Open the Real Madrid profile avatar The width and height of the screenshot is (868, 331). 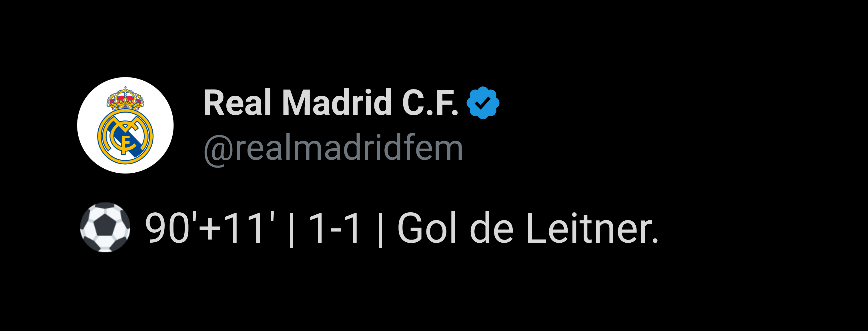coord(125,125)
